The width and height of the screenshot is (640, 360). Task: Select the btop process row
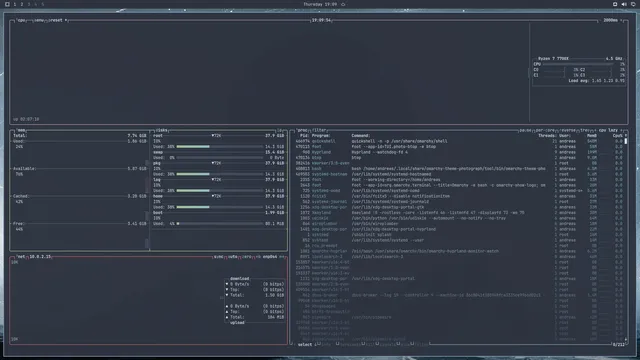point(459,158)
